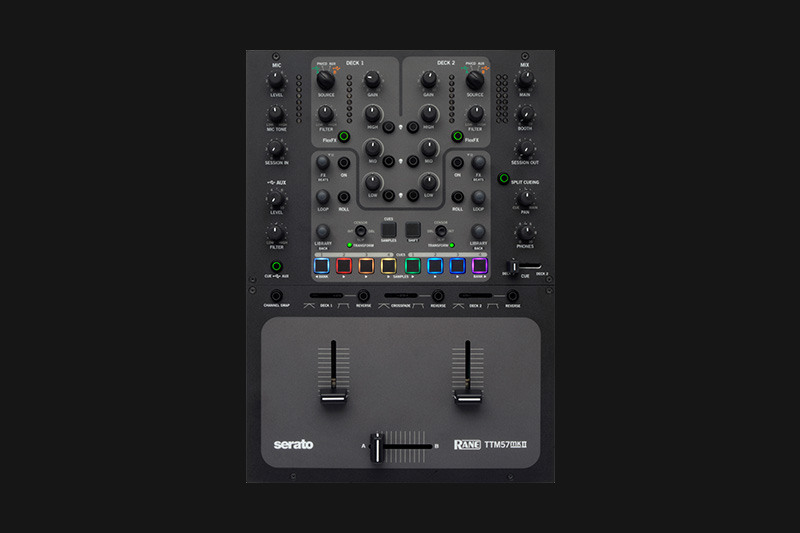Click the Cues/Samples mode button
This screenshot has height=533, width=800.
(389, 230)
